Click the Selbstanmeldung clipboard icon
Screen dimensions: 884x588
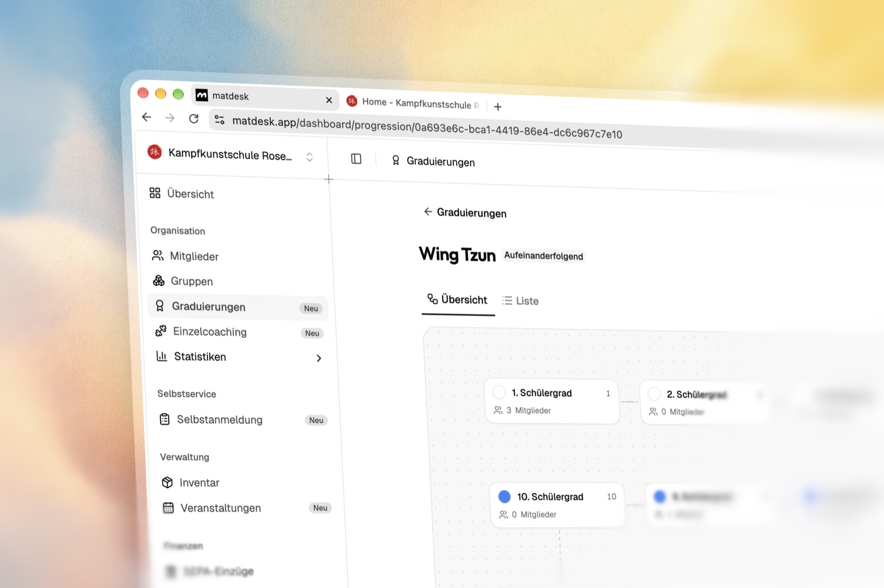point(165,419)
